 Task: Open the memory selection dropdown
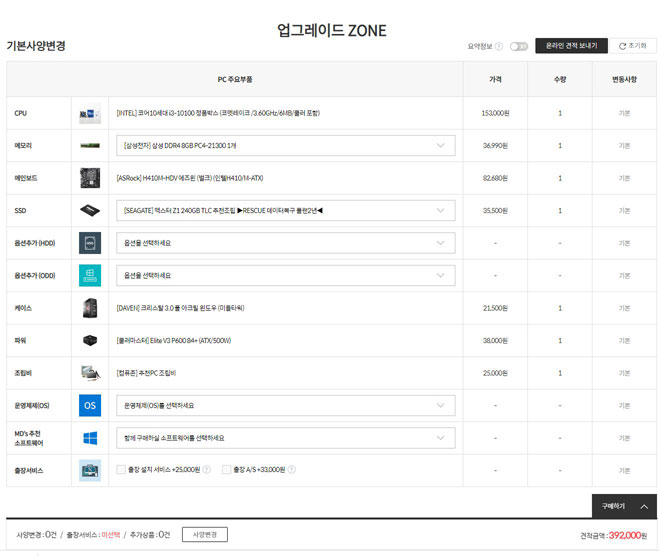(x=286, y=146)
